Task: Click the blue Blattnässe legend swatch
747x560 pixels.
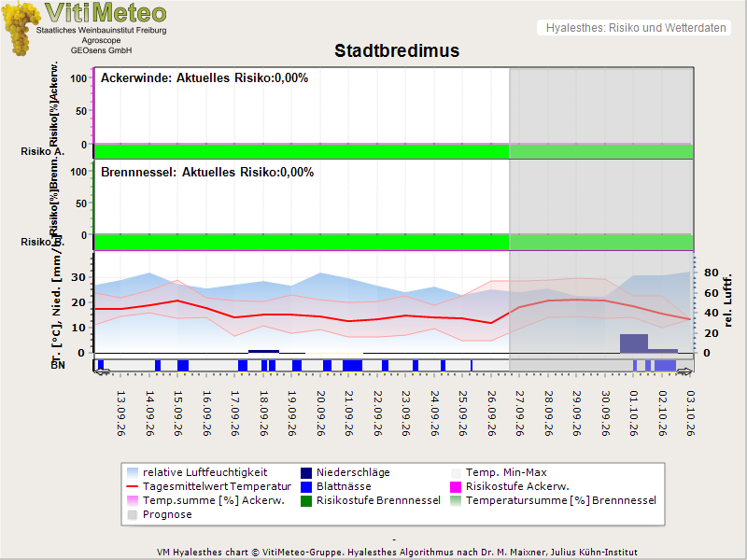Action: (306, 486)
